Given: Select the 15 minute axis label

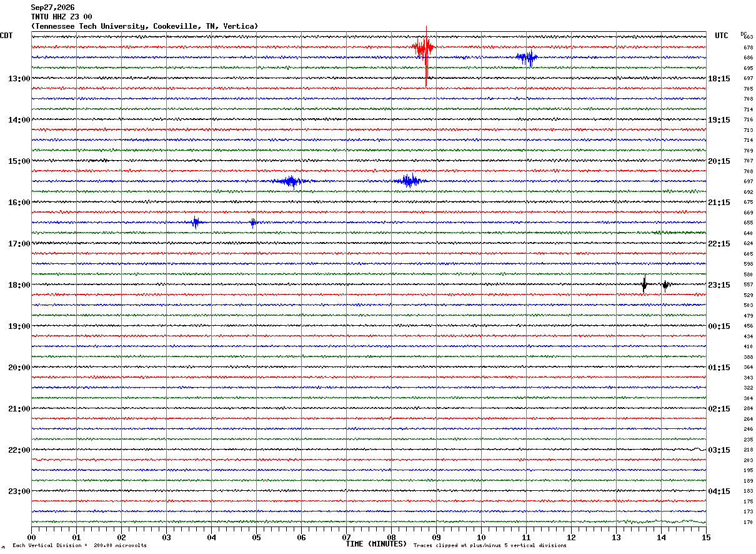Looking at the screenshot, I should tap(706, 537).
